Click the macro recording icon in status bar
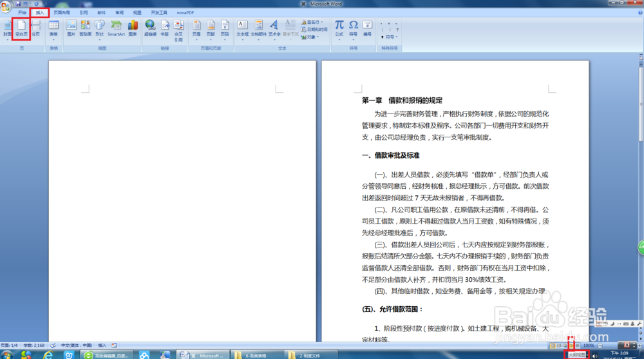Screen dimensions: 644x359 tap(114, 345)
